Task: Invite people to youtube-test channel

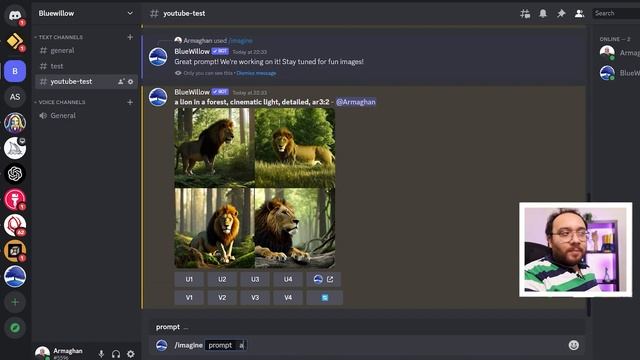Action: 121,82
